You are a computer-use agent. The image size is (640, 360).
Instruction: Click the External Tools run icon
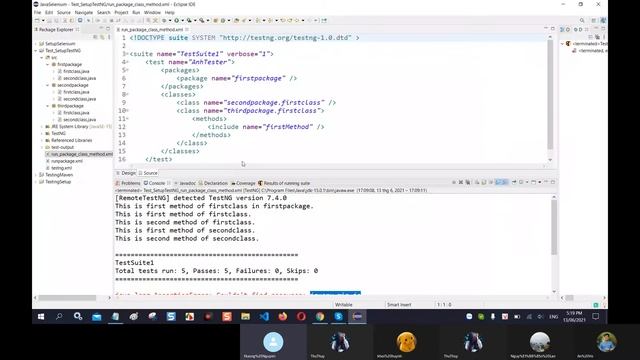tap(201, 20)
